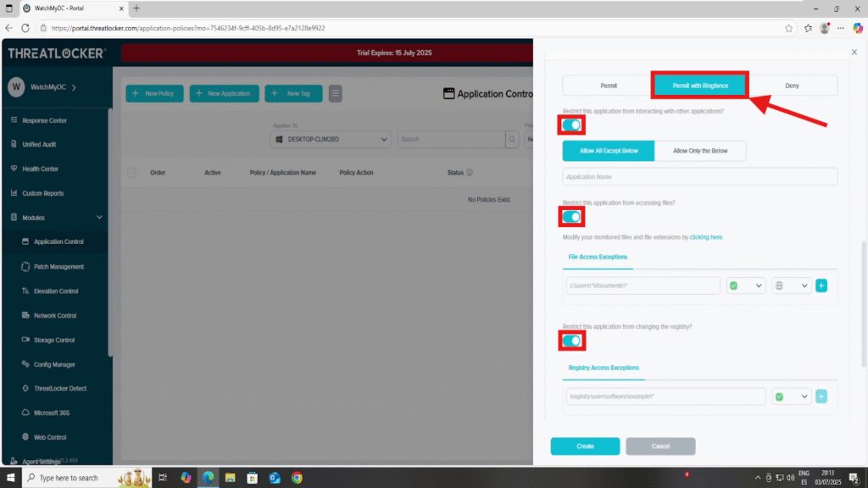The width and height of the screenshot is (868, 488).
Task: Click the side panel vertical scrollbar
Action: (x=864, y=304)
